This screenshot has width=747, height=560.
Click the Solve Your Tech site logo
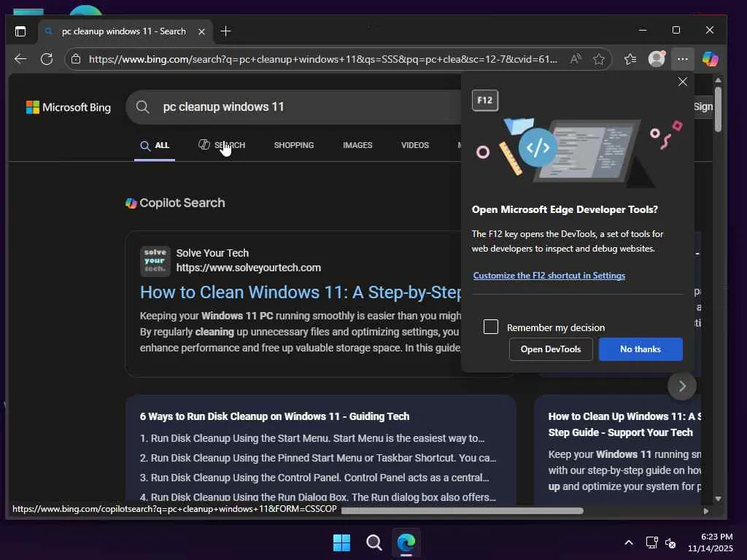click(155, 260)
